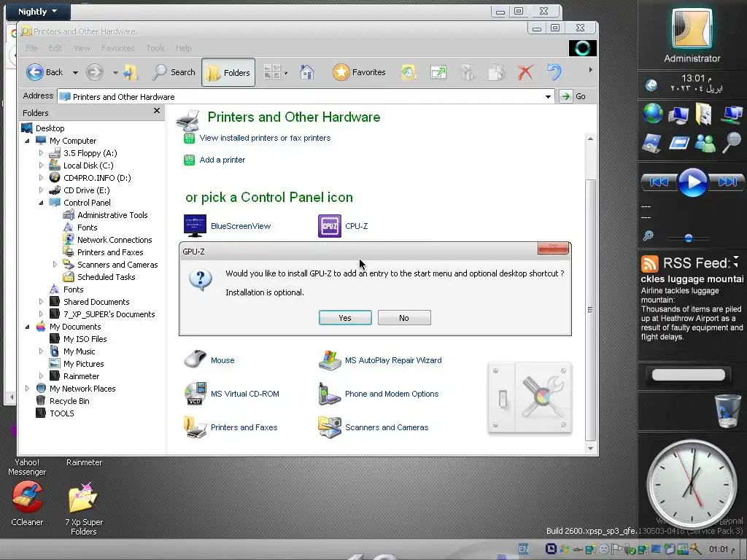The height and width of the screenshot is (560, 747).
Task: Open the Help menu
Action: [183, 48]
